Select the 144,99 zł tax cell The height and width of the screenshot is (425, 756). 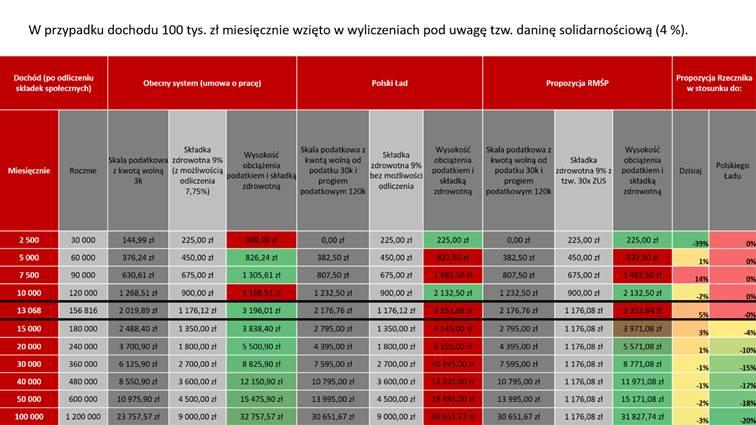point(137,240)
